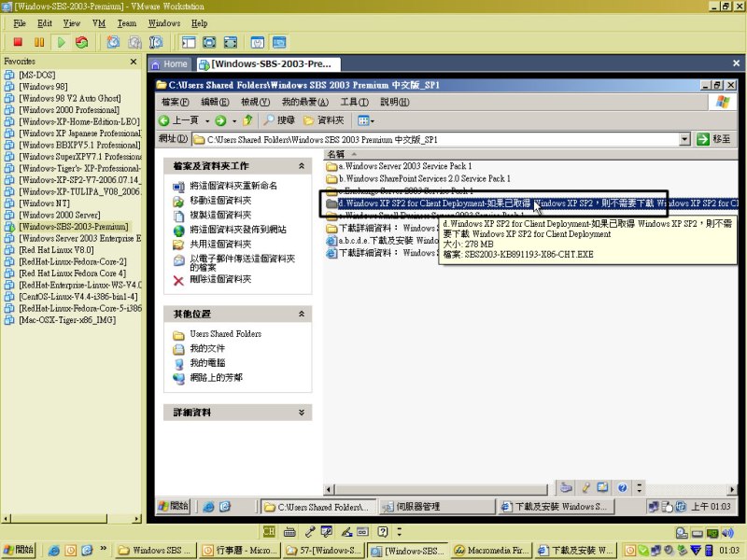Select [Red Hat Linux V8.0] favorite
Viewport: 747px width, 560px height.
point(56,249)
